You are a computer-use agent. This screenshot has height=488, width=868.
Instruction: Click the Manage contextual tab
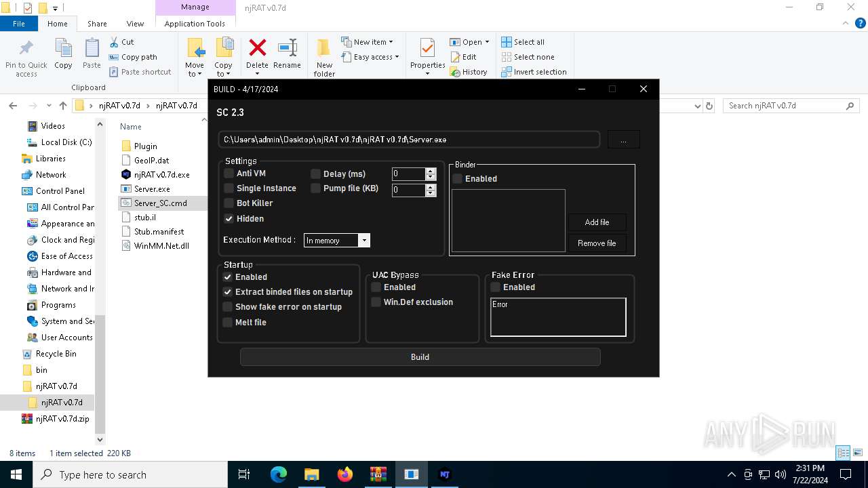195,7
